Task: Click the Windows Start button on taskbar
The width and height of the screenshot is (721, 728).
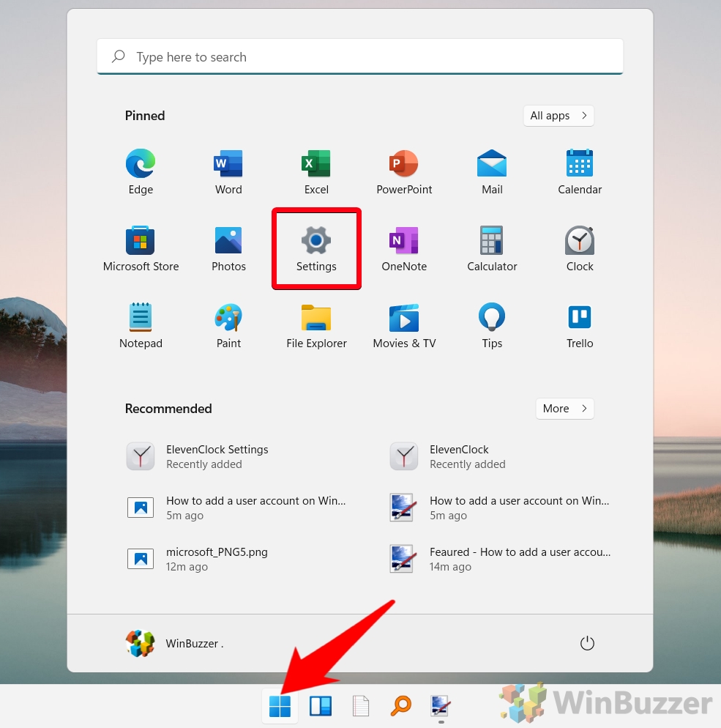Action: point(280,706)
